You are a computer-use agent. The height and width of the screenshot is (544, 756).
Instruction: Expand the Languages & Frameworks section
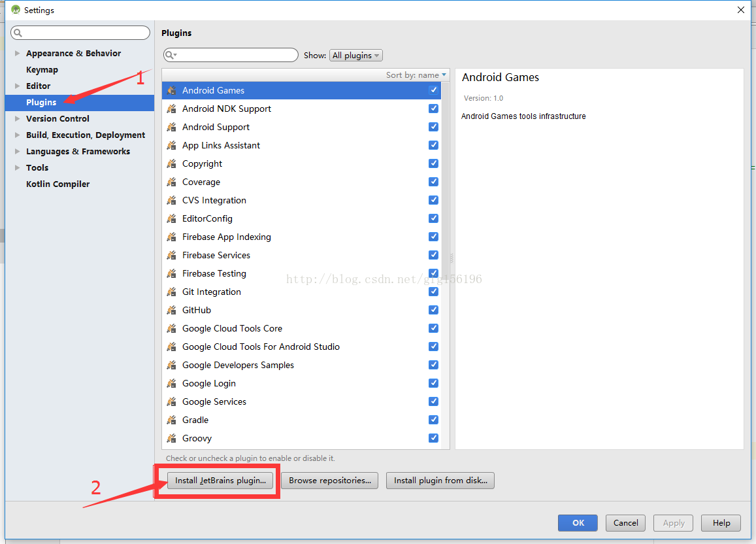pos(18,152)
